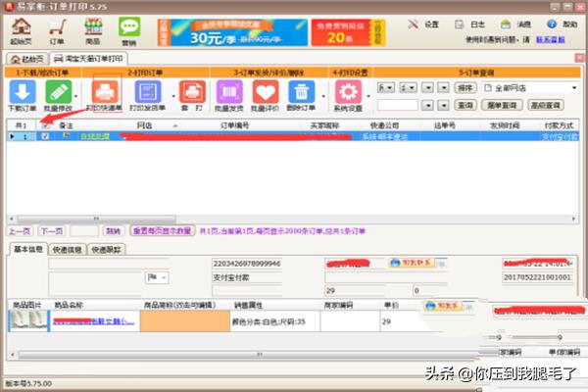Click the red free SMS 20条 banner
This screenshot has width=588, height=392.
click(348, 32)
